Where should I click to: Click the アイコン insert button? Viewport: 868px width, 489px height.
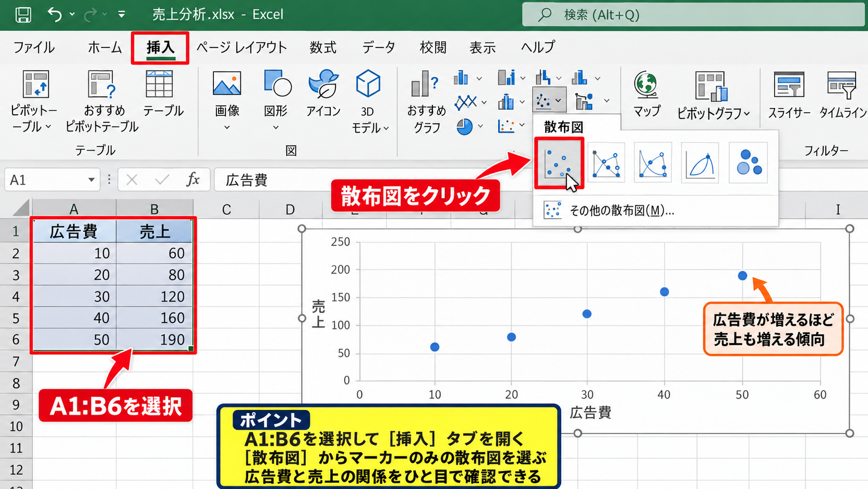323,83
